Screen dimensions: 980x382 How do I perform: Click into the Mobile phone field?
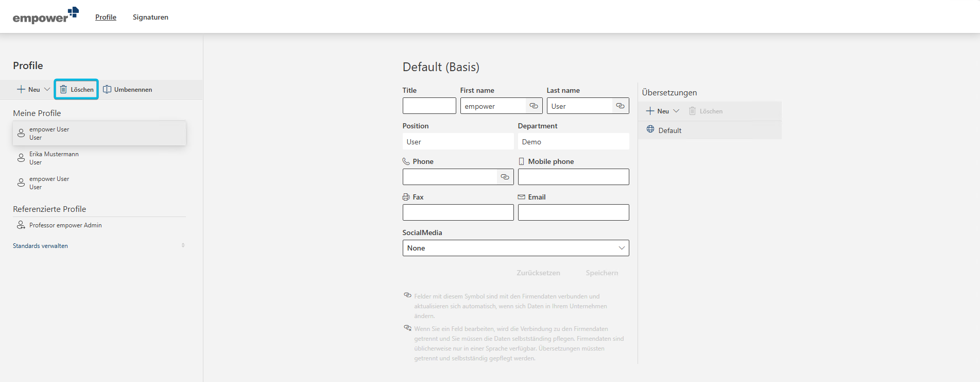coord(574,177)
